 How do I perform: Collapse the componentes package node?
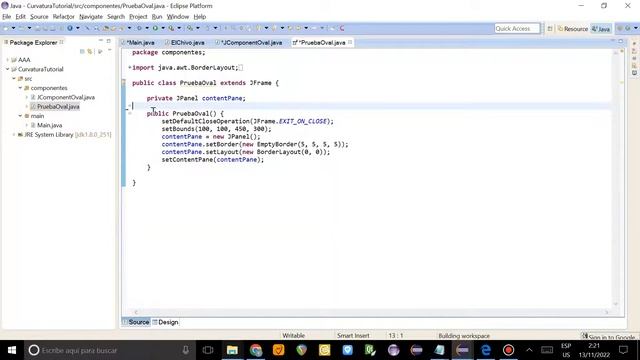pos(20,88)
